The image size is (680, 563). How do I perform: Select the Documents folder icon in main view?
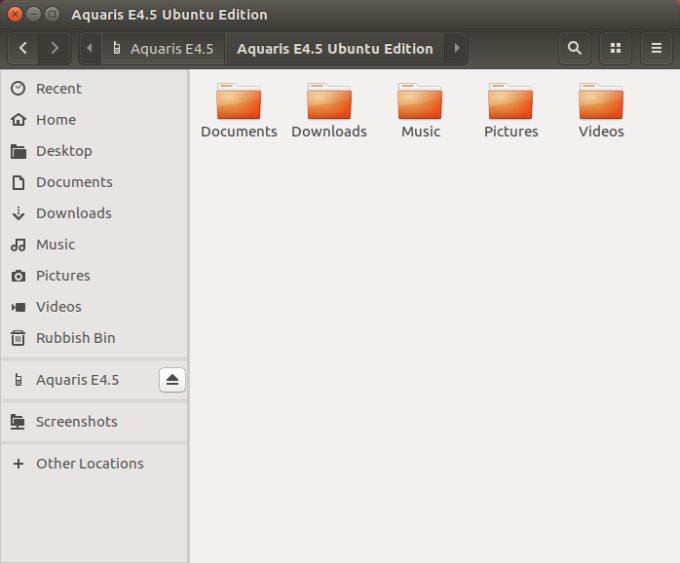239,101
